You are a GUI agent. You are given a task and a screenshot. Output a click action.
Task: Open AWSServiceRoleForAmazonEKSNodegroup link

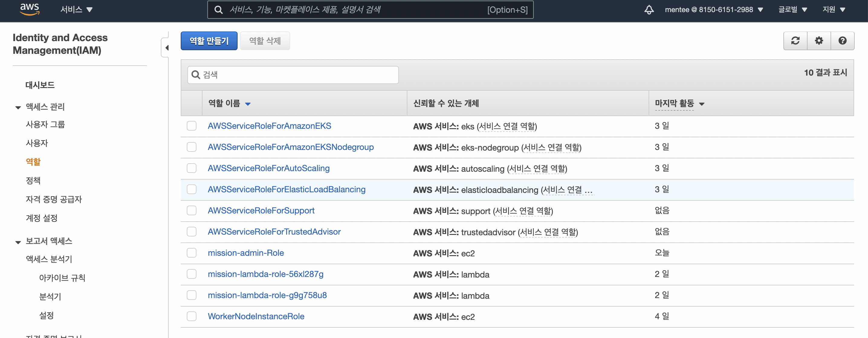click(x=290, y=147)
